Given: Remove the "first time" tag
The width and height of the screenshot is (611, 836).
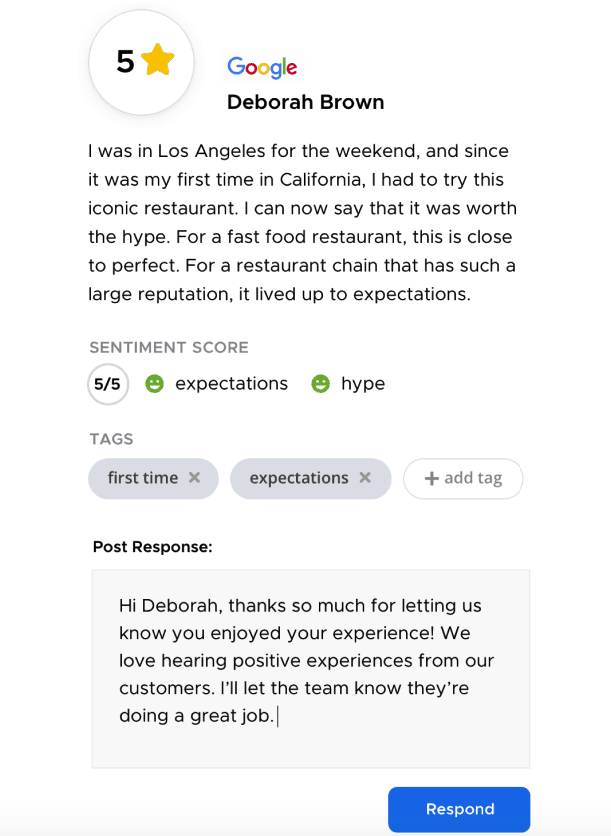Looking at the screenshot, I should (x=195, y=478).
